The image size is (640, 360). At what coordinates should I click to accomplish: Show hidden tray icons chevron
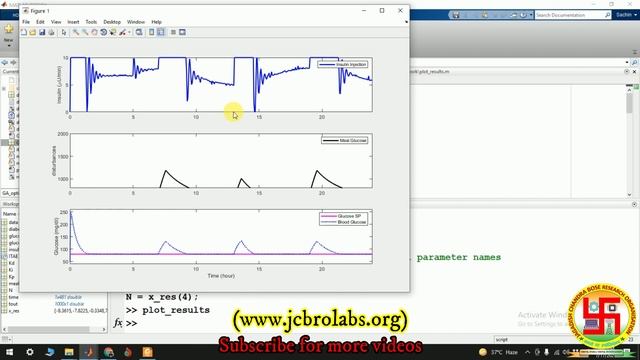tap(527, 352)
